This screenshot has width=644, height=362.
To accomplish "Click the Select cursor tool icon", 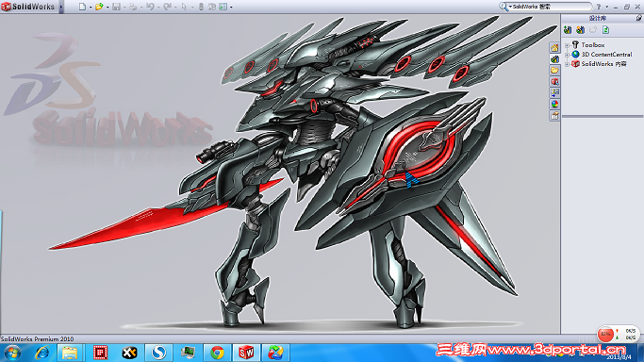I will click(184, 7).
